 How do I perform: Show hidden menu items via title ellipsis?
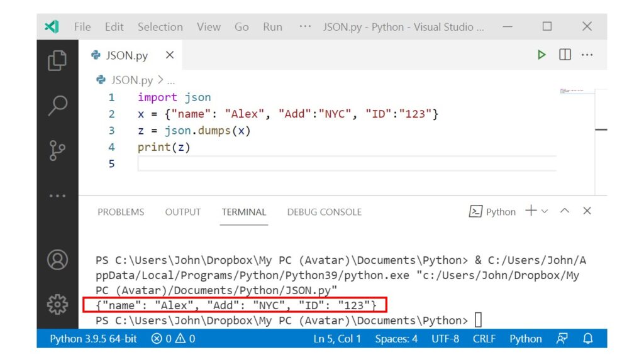pyautogui.click(x=305, y=26)
